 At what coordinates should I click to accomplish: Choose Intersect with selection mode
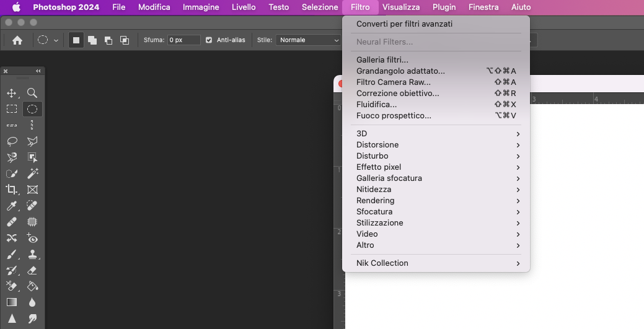tap(125, 40)
